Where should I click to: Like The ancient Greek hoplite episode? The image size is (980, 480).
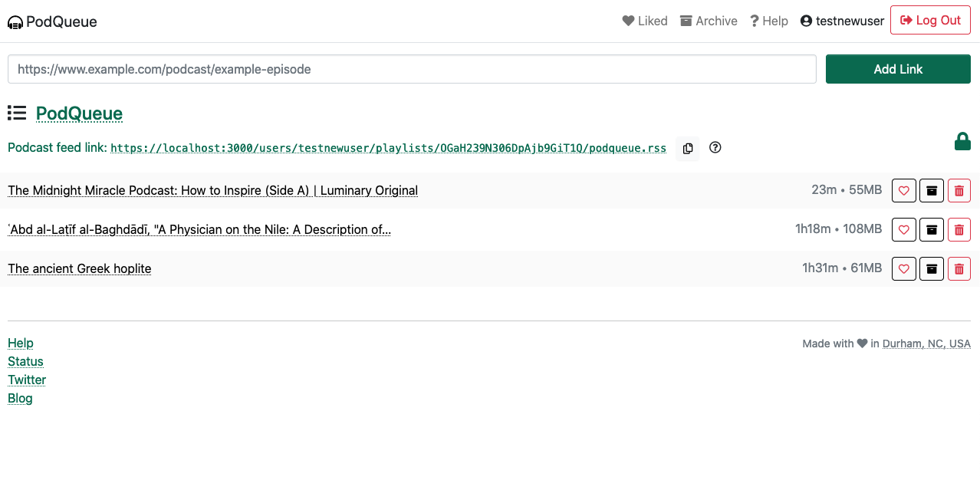pyautogui.click(x=903, y=268)
